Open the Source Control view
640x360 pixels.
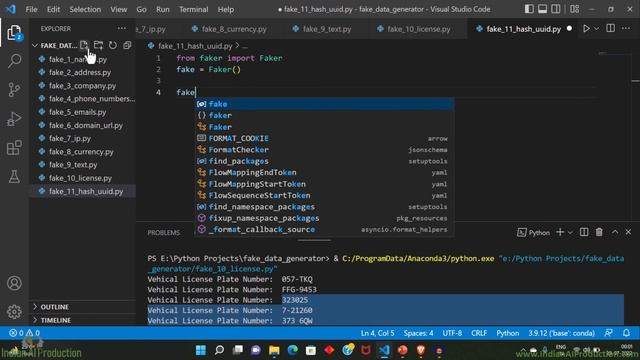14,89
